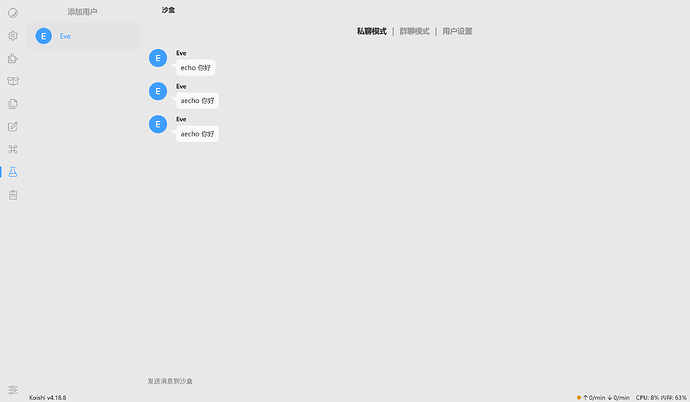Image resolution: width=690 pixels, height=402 pixels.
Task: Open the dependencies box icon in the sidebar
Action: pyautogui.click(x=13, y=81)
